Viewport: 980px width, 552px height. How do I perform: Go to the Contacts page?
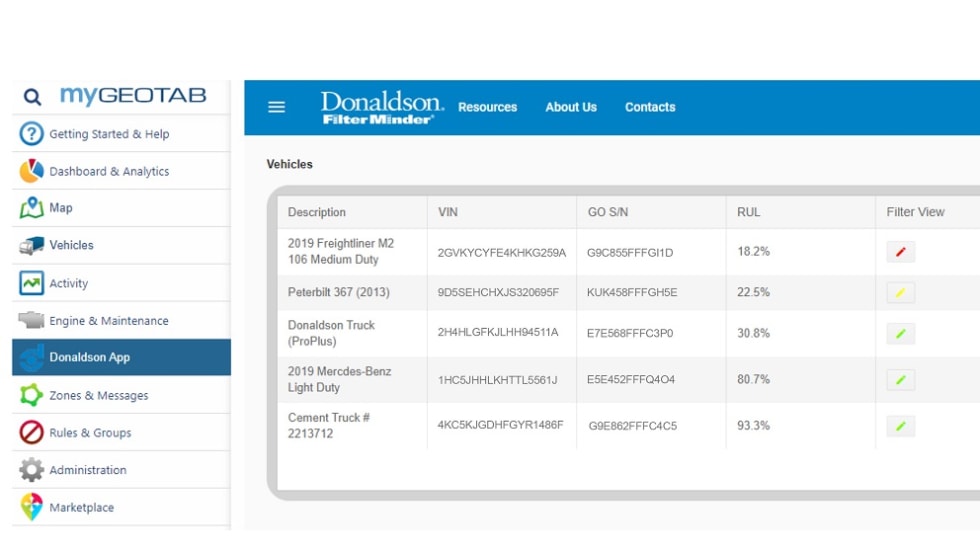tap(650, 107)
